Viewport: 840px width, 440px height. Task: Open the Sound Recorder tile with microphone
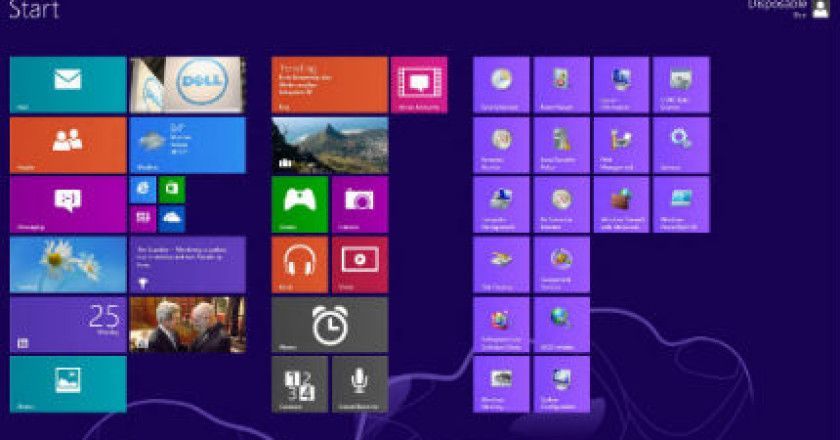tap(359, 384)
